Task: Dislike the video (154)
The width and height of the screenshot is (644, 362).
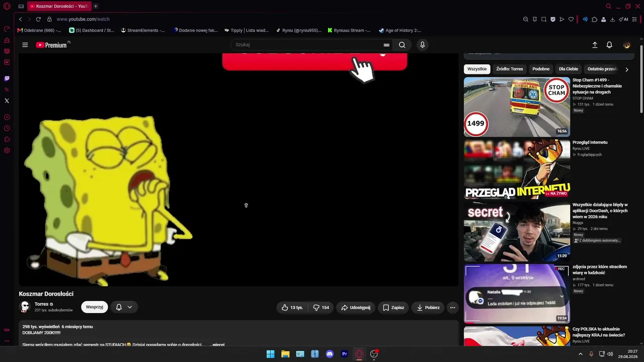Action: point(321,308)
